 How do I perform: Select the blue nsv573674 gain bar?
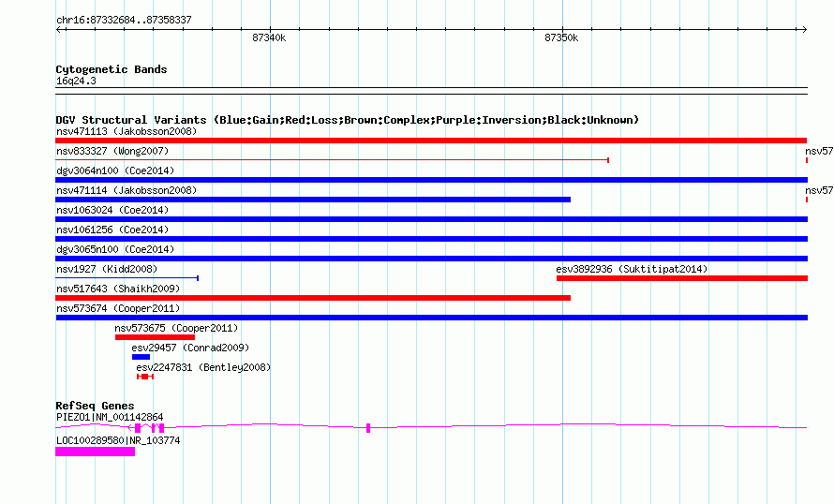click(x=431, y=318)
